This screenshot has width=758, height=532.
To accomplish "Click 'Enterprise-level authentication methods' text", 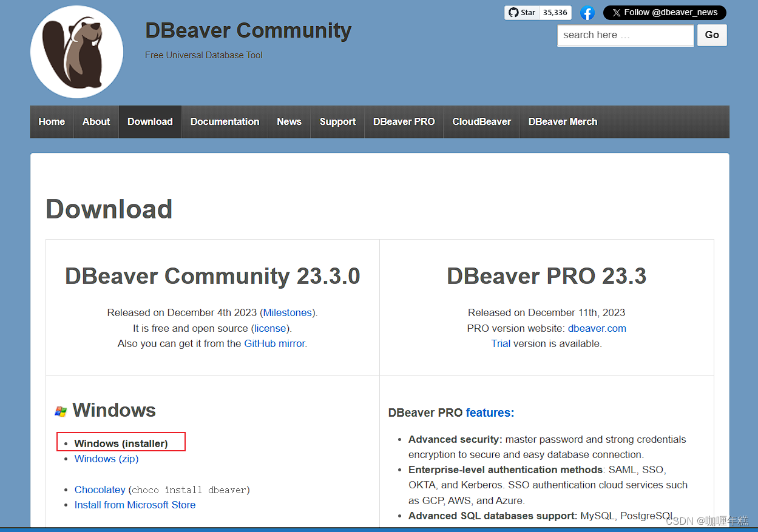I will pyautogui.click(x=506, y=470).
